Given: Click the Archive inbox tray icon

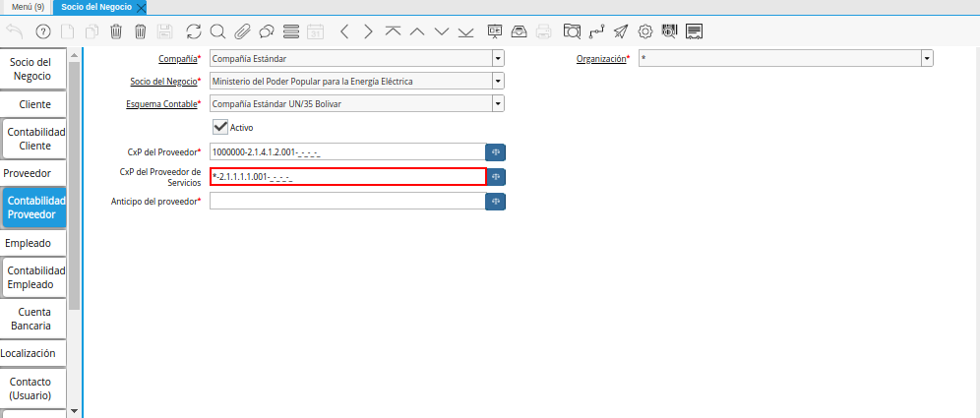Looking at the screenshot, I should [x=520, y=31].
